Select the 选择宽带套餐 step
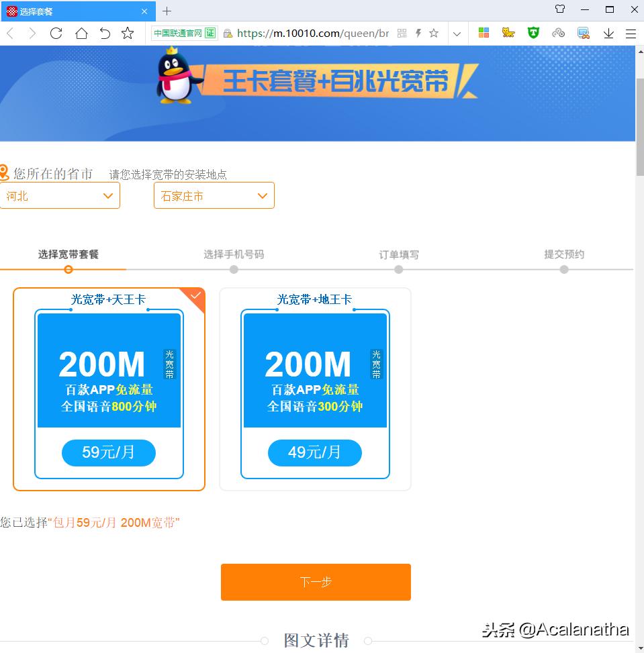 (x=68, y=254)
